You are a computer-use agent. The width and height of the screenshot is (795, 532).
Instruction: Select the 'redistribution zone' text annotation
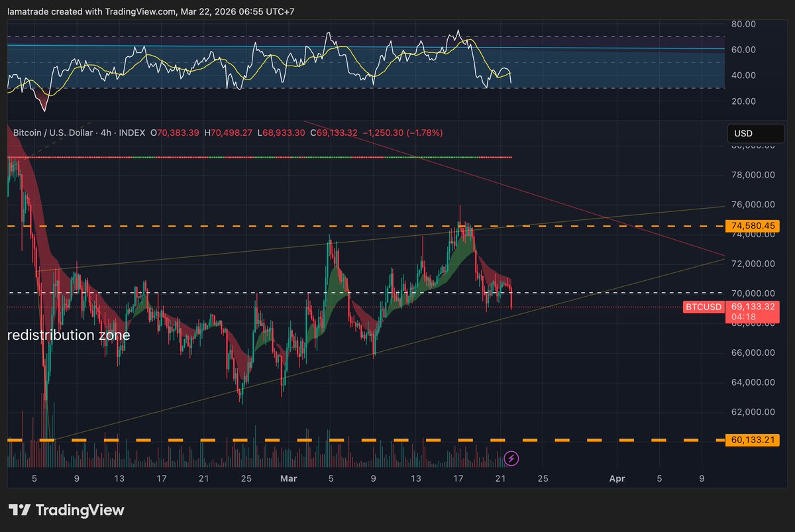tap(69, 335)
